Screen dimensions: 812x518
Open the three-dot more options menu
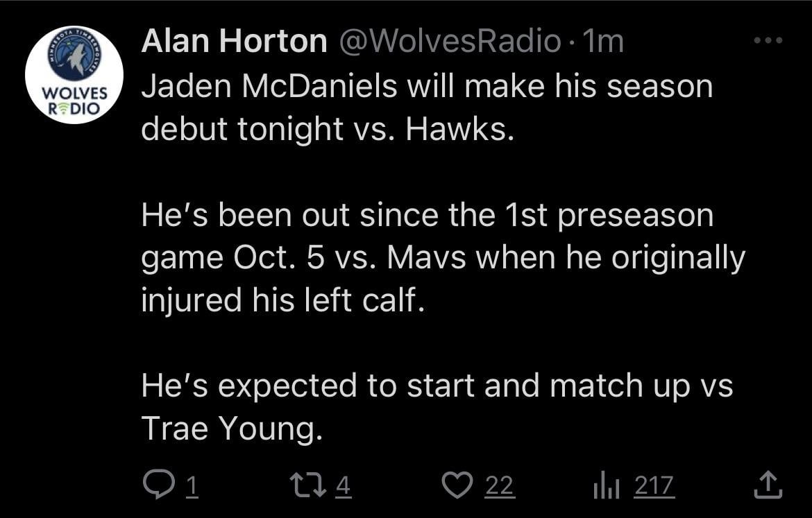(768, 41)
